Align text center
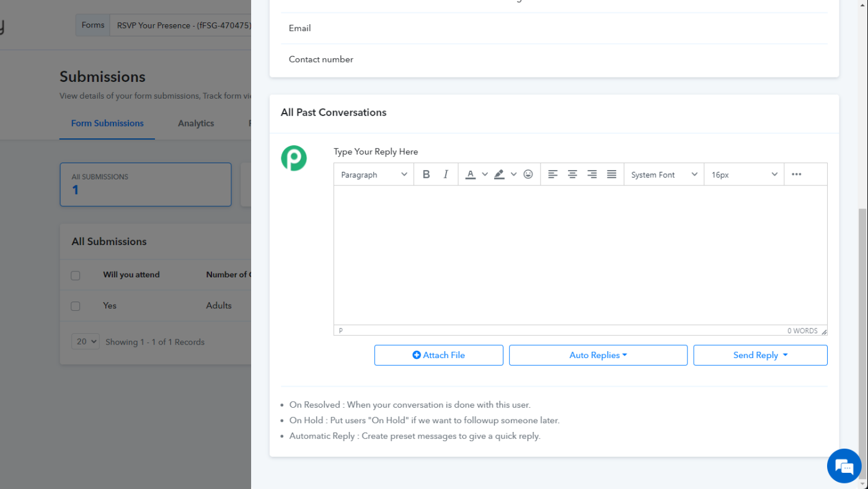Screen dimensions: 868x489 572,174
